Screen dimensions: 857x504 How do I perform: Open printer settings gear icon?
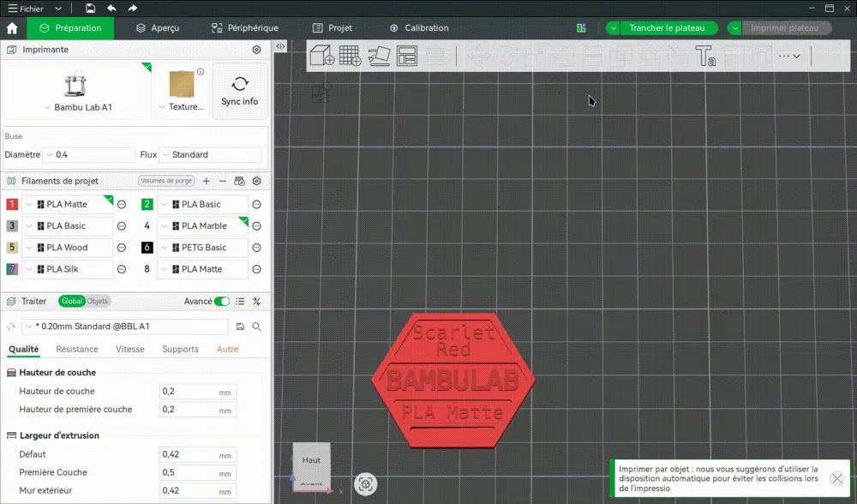tap(256, 50)
